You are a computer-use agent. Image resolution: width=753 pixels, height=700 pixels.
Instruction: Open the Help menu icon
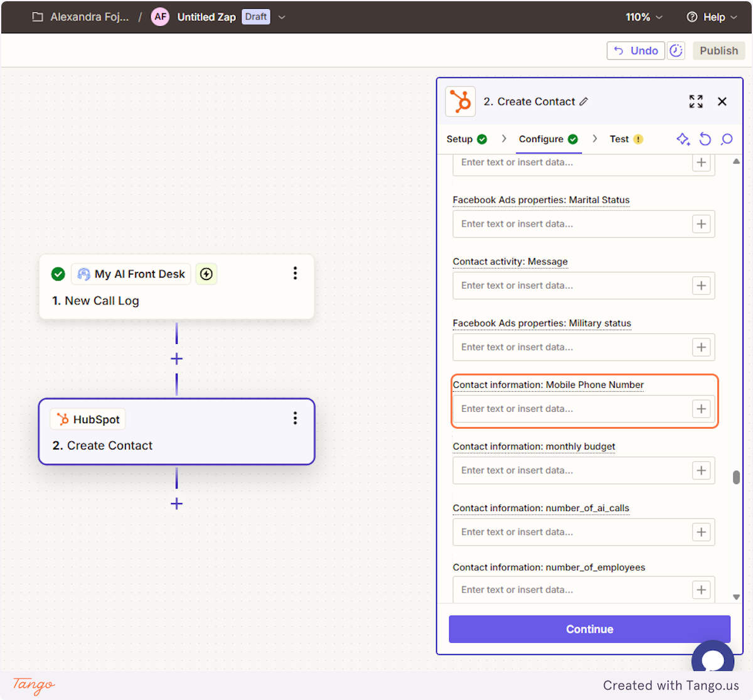click(x=693, y=17)
